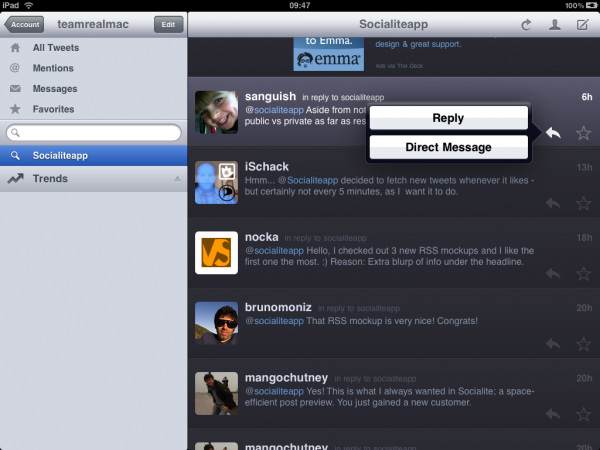Screen dimensions: 600x450
Task: Open the emma ad banner image
Action: (329, 54)
